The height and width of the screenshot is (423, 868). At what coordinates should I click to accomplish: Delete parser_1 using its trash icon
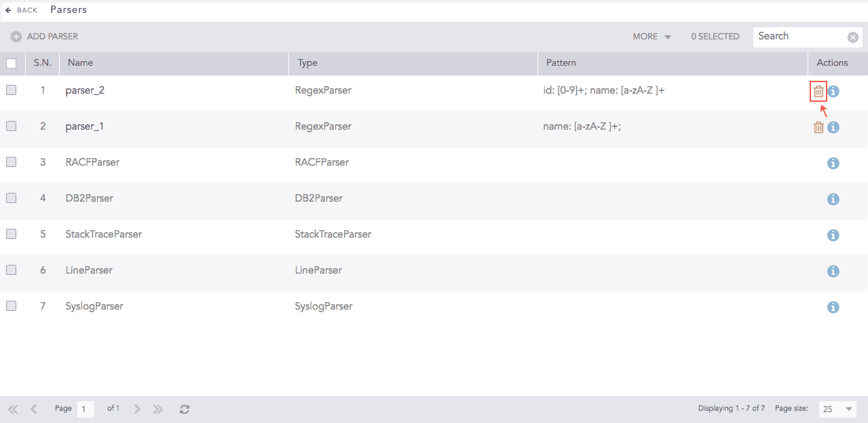click(818, 126)
